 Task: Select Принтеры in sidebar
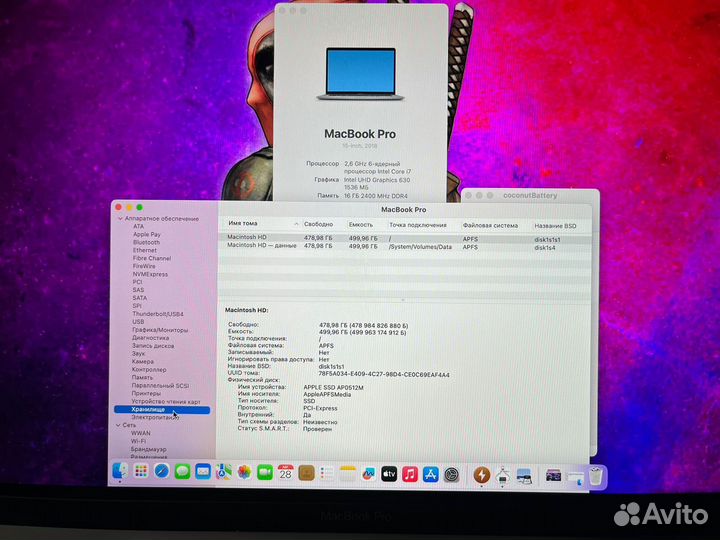pos(146,394)
